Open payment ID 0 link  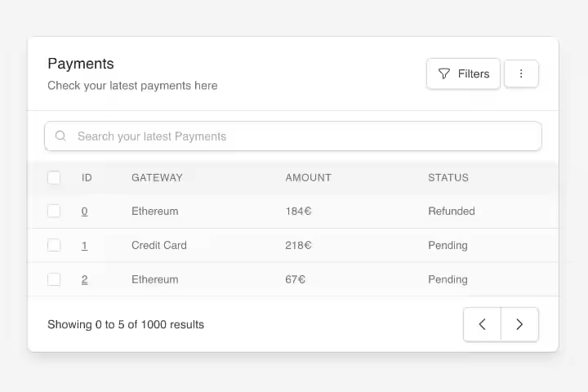coord(84,211)
